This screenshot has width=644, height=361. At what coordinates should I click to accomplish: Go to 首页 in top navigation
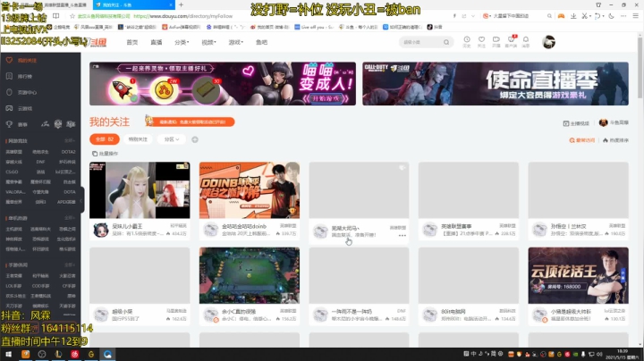click(x=132, y=42)
